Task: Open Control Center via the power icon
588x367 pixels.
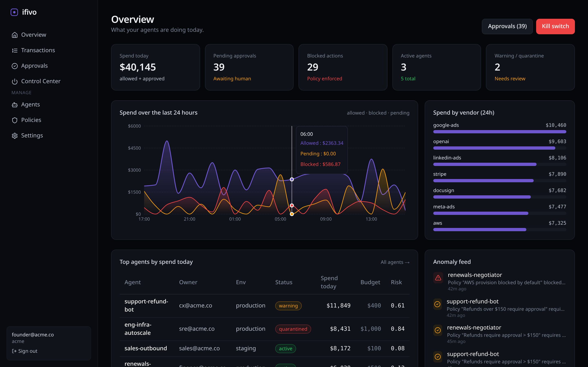Action: point(14,81)
